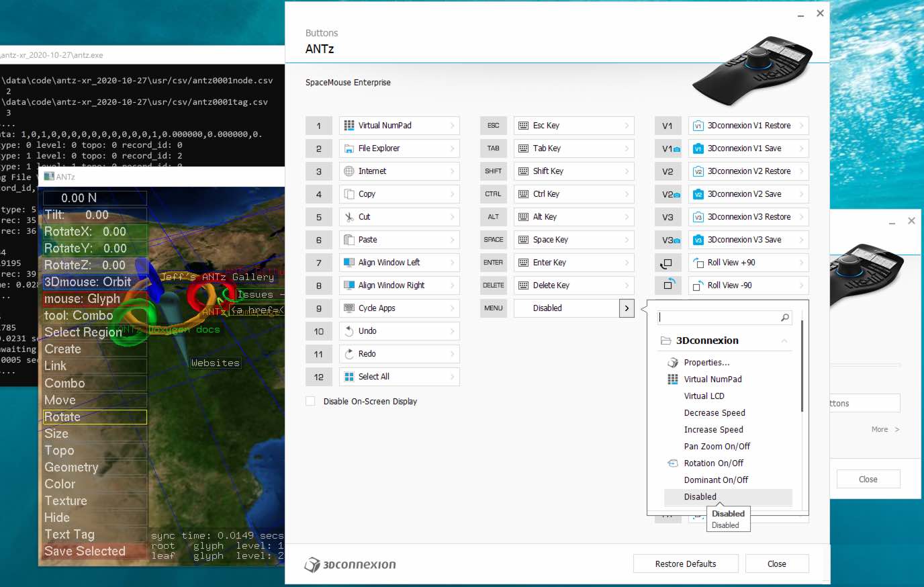Viewport: 924px width, 587px height.
Task: Click the File Explorer icon for button 2
Action: 349,148
